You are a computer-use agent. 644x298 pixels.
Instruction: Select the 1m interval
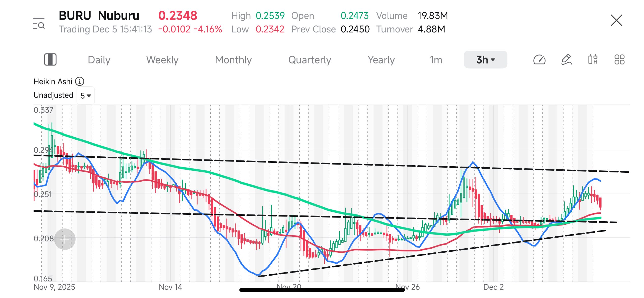click(436, 60)
